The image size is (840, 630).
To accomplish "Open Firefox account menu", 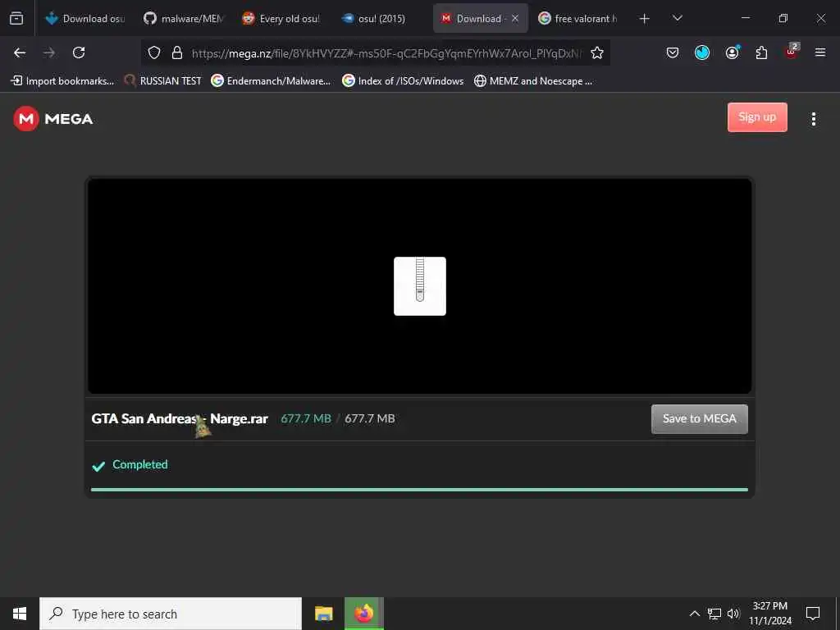I will [x=732, y=52].
